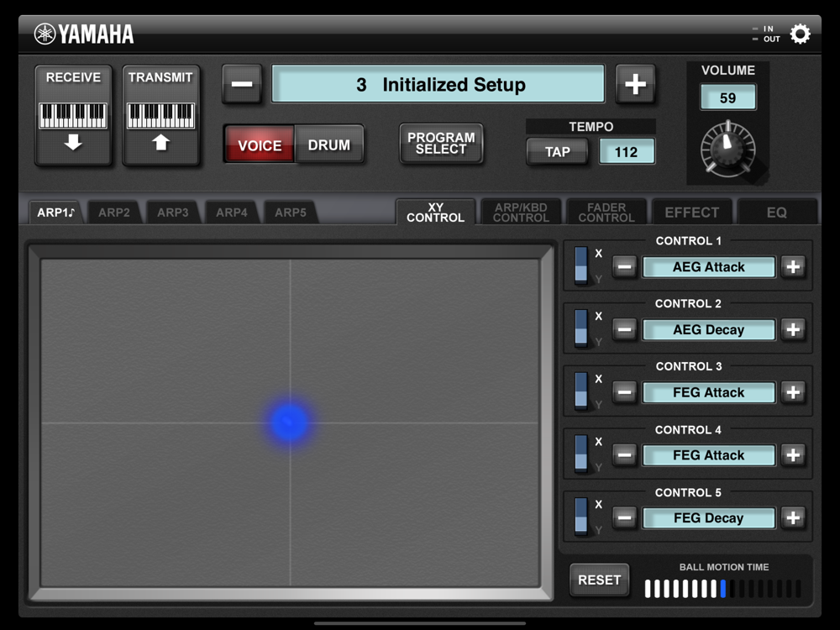Viewport: 840px width, 630px height.
Task: Open the Initialized Setup name display
Action: click(438, 84)
